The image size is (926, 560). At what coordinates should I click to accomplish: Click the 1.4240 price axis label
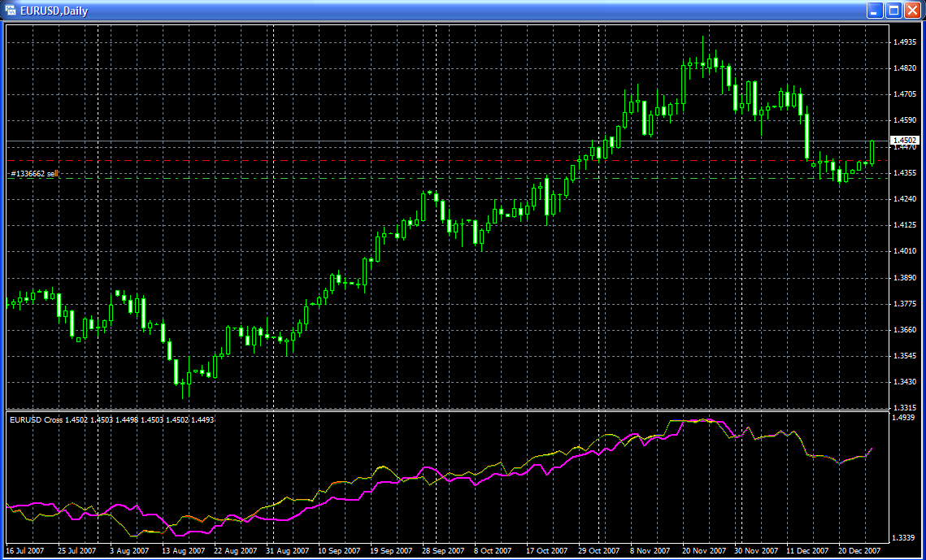click(905, 199)
